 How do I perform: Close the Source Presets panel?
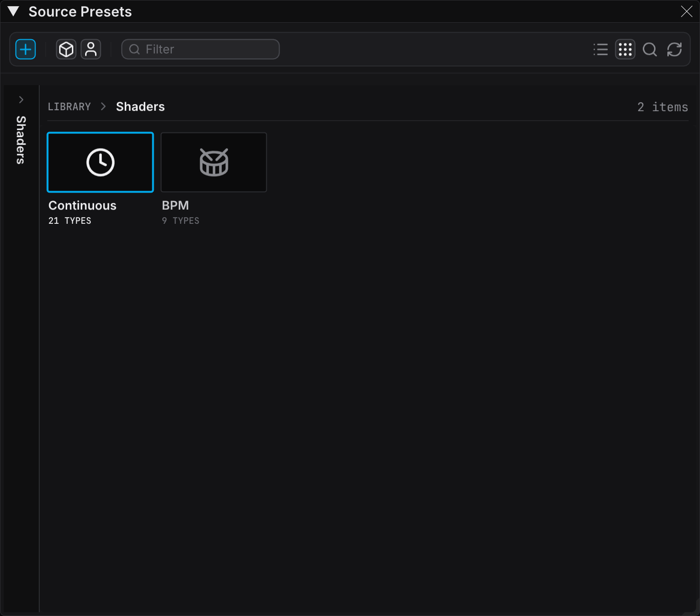[x=687, y=11]
